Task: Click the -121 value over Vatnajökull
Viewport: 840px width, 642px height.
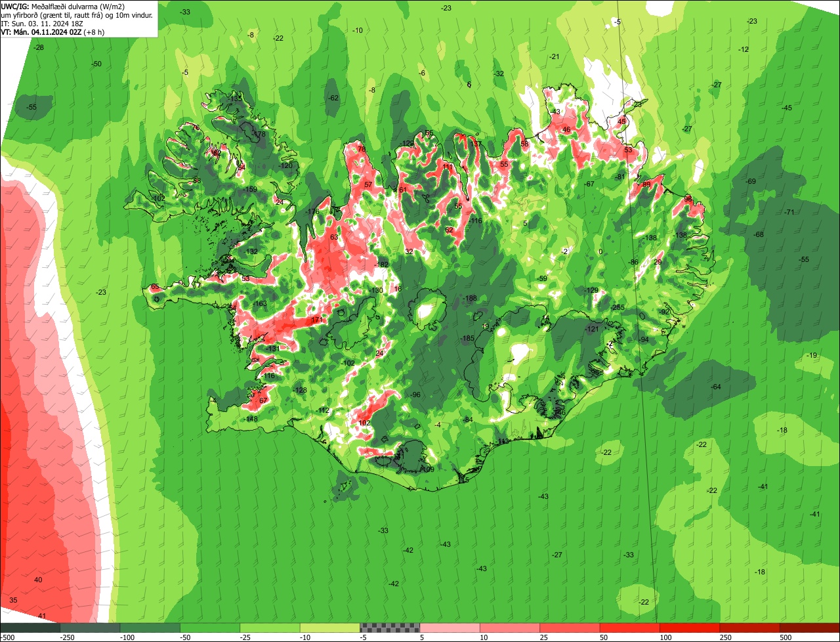Action: point(593,329)
